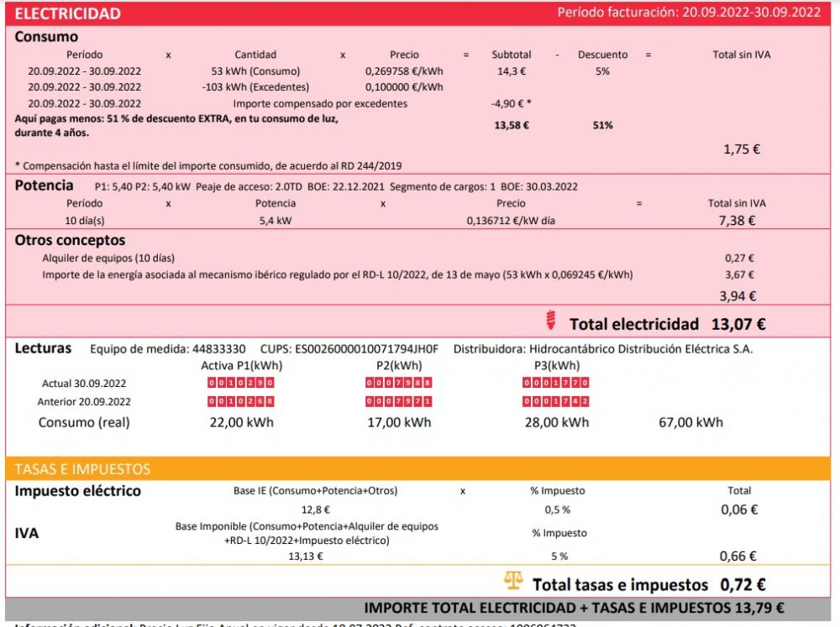Viewport: 840px width, 627px height.
Task: Click the P2 current reading 0007988
Action: click(x=398, y=383)
